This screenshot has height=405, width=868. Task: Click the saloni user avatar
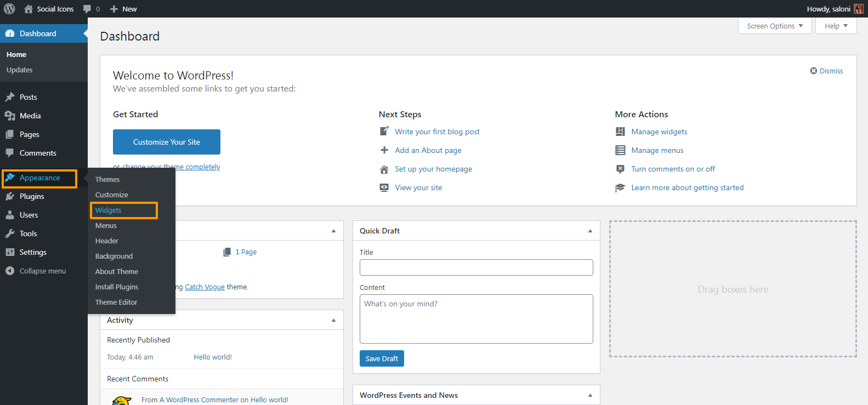858,9
